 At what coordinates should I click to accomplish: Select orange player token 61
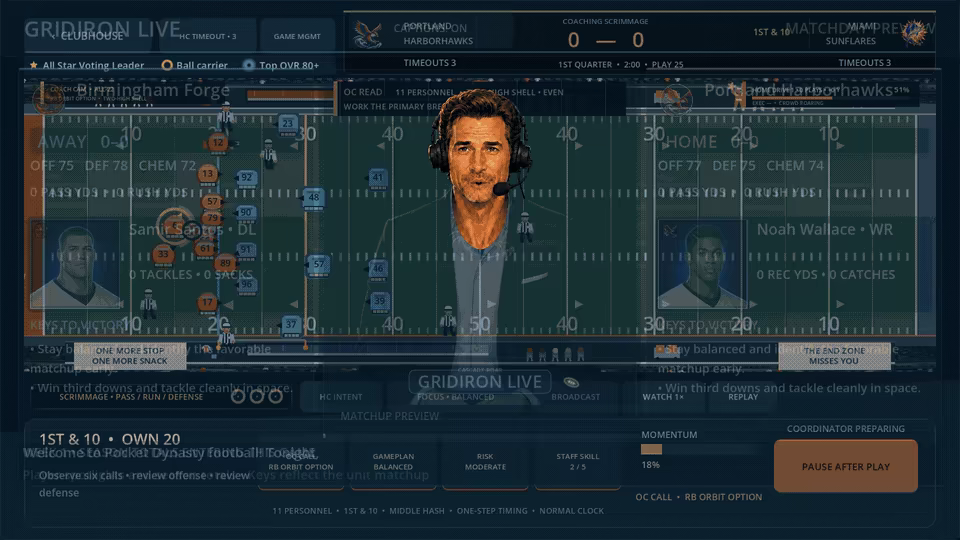(x=205, y=249)
